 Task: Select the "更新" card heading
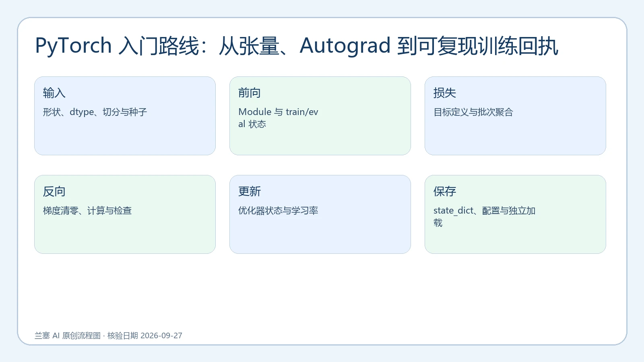pos(250,191)
